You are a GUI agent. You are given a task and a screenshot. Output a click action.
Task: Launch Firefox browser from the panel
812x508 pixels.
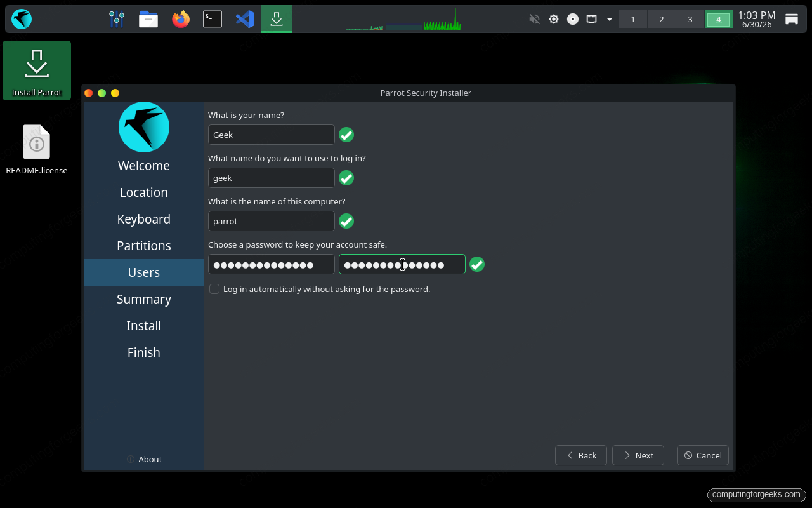coord(181,19)
